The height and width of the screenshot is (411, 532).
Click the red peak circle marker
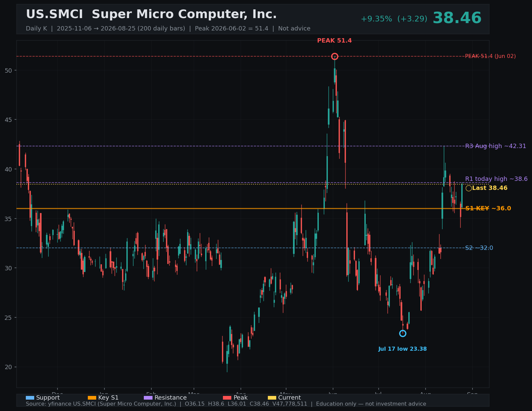click(x=335, y=56)
